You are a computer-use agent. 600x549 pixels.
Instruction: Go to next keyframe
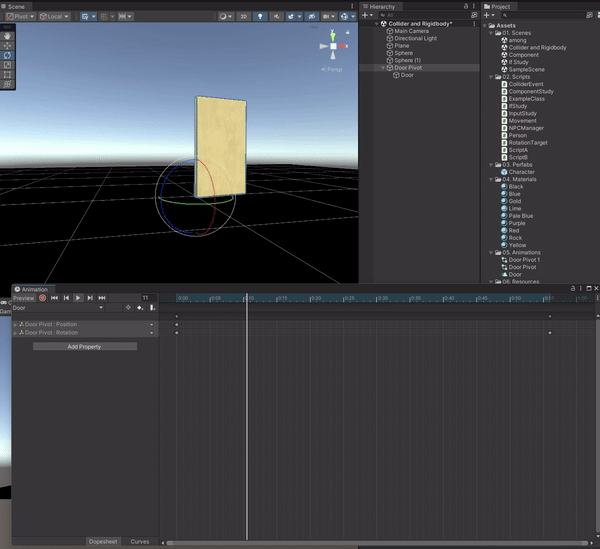(x=90, y=298)
